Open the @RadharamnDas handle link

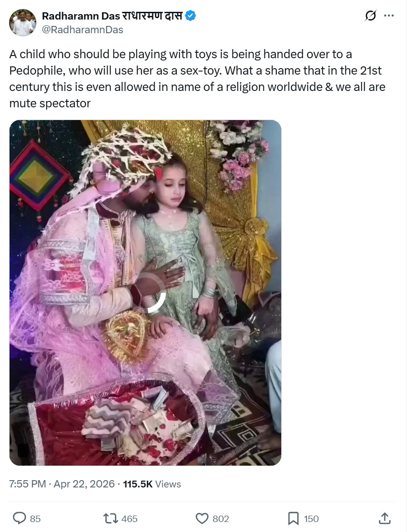(x=82, y=30)
